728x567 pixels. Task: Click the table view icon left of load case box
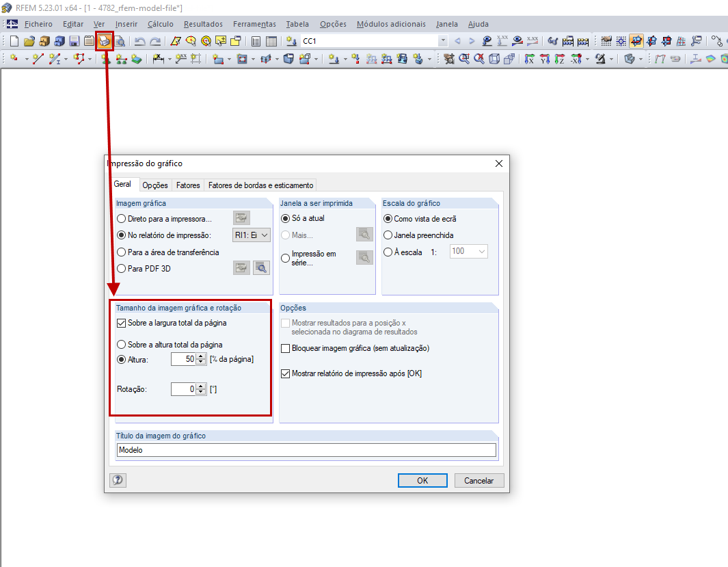pyautogui.click(x=271, y=41)
